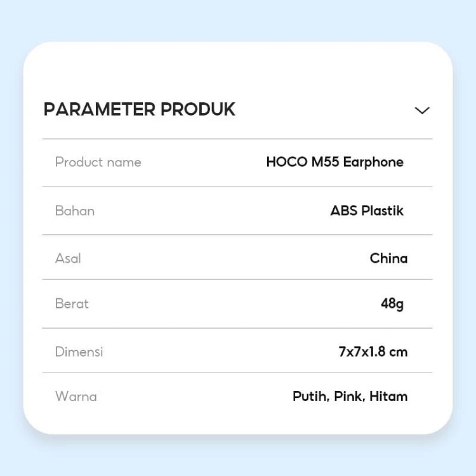The width and height of the screenshot is (476, 476).
Task: Click the word Plastik
Action: coord(383,211)
